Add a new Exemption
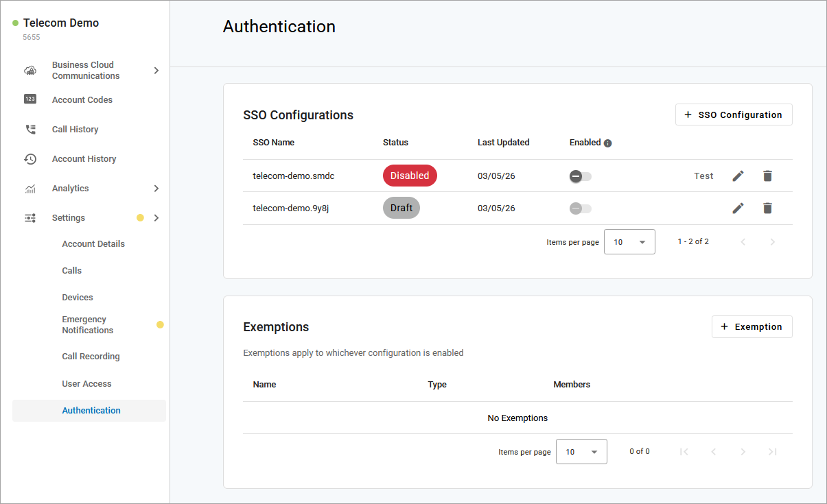The height and width of the screenshot is (504, 827). [752, 327]
